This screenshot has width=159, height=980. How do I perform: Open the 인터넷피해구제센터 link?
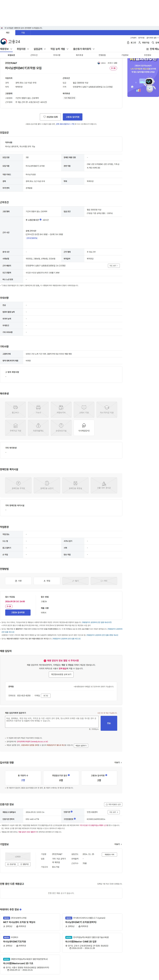32,741
